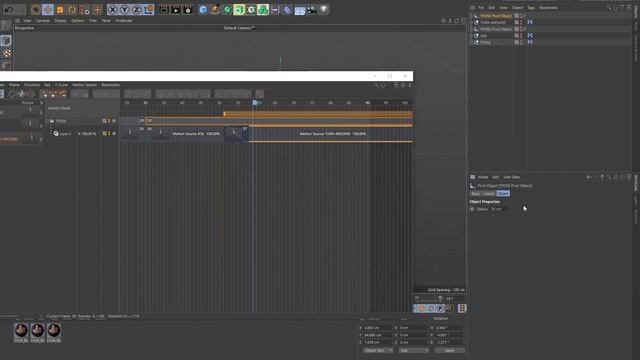Open the timeline F-Curve menu
The image size is (640, 360).
tap(61, 85)
